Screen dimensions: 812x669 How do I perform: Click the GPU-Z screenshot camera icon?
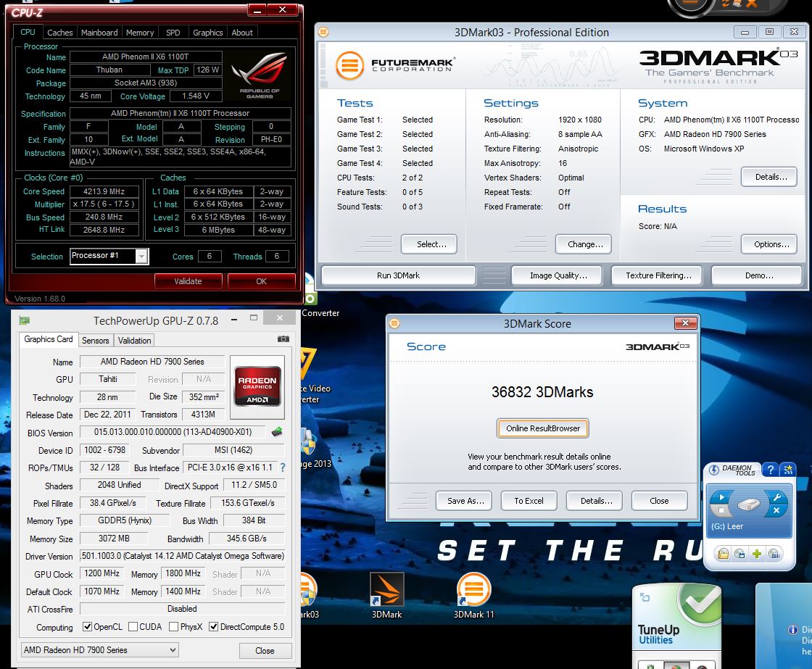click(x=283, y=339)
